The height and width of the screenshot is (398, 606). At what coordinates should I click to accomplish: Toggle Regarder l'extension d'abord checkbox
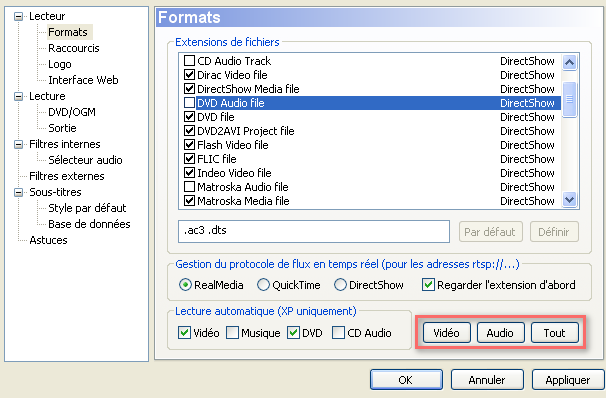pyautogui.click(x=428, y=285)
